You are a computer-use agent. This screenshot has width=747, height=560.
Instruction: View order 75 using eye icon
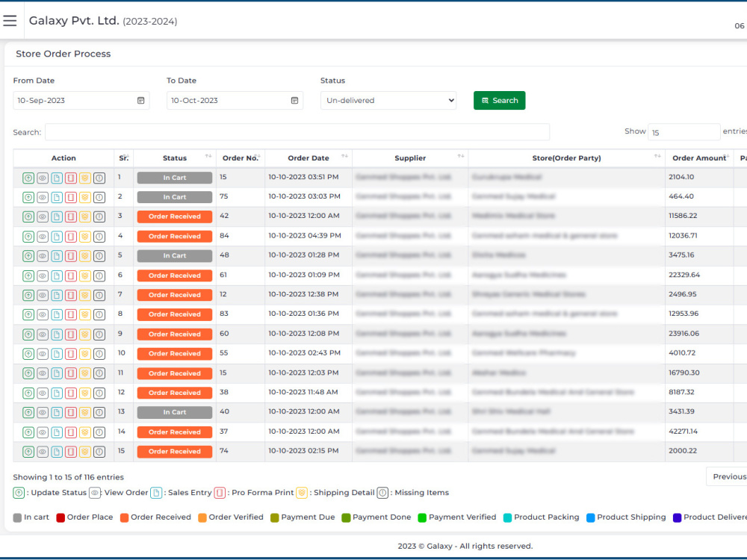[x=43, y=197]
